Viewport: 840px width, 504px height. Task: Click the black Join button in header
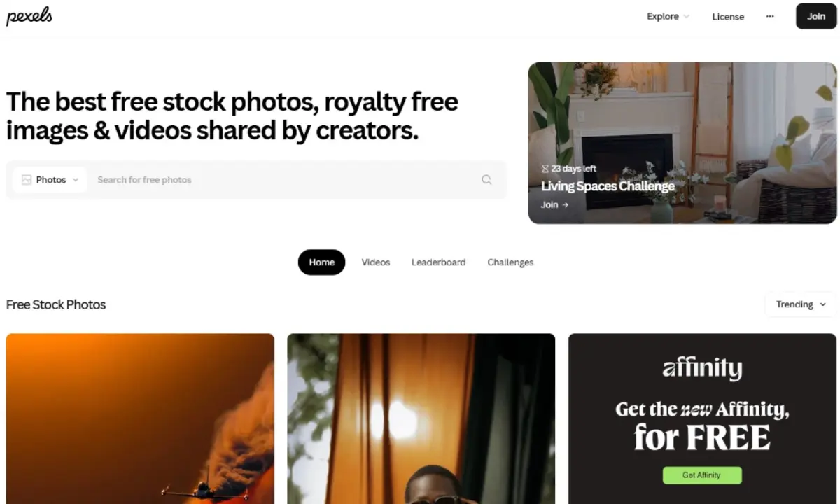click(x=816, y=16)
